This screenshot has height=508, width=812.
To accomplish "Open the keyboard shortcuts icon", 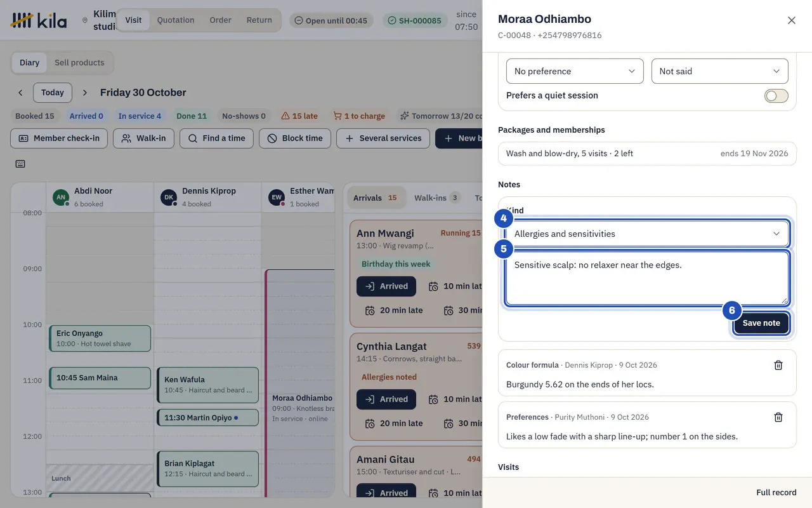I will (x=20, y=164).
